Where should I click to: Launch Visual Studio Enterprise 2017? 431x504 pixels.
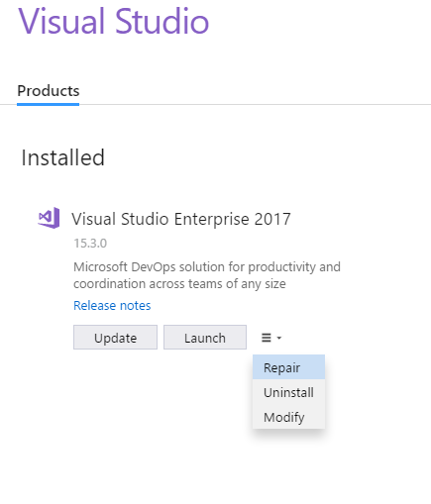pos(205,338)
